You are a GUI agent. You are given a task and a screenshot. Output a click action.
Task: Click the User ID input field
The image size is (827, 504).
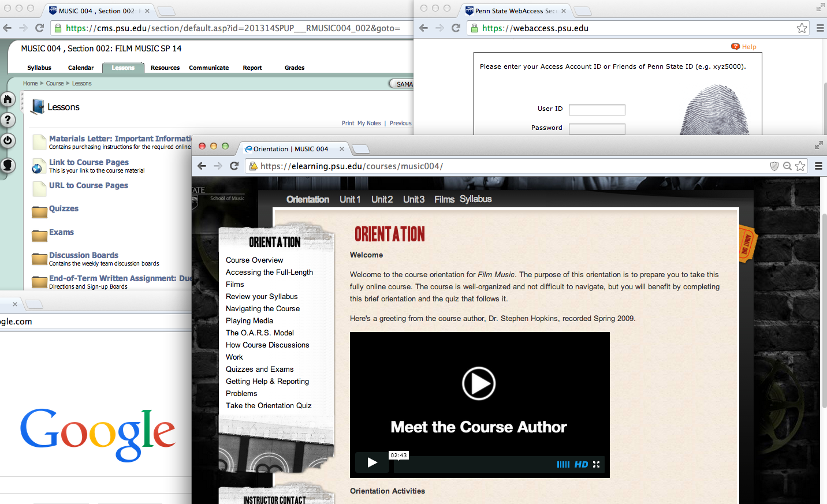[597, 110]
